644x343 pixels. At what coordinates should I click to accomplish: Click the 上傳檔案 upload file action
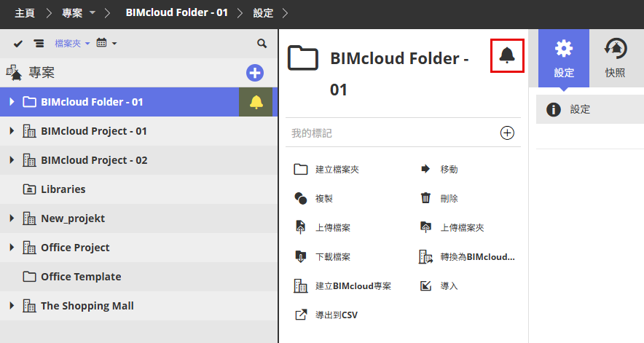323,227
